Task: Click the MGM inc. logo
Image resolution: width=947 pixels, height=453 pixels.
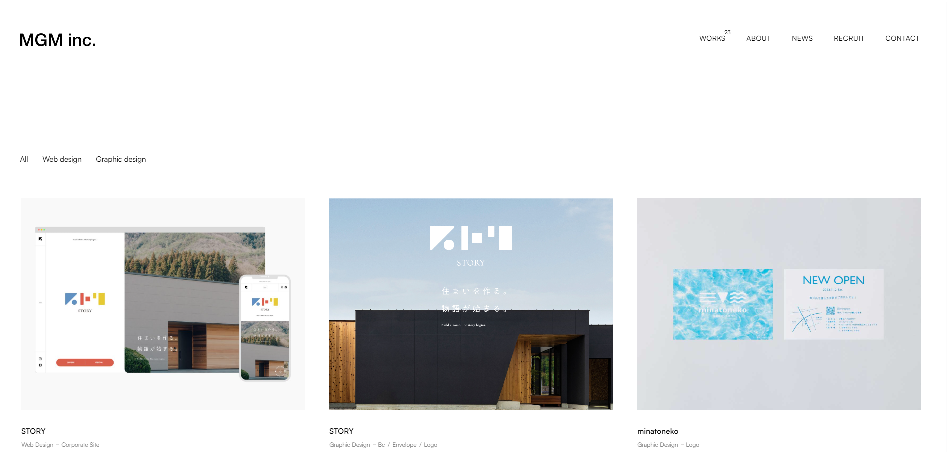Action: 57,40
